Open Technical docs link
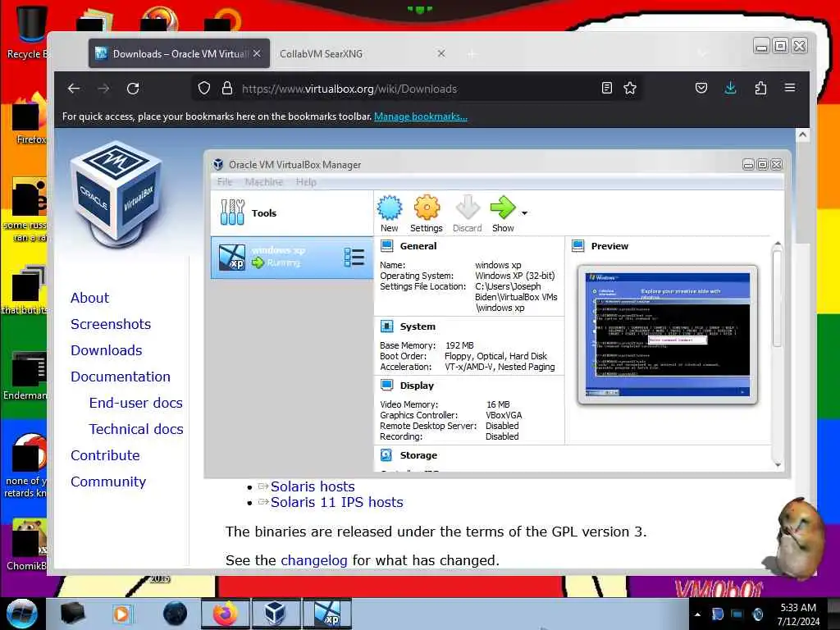The image size is (840, 630). pos(136,429)
